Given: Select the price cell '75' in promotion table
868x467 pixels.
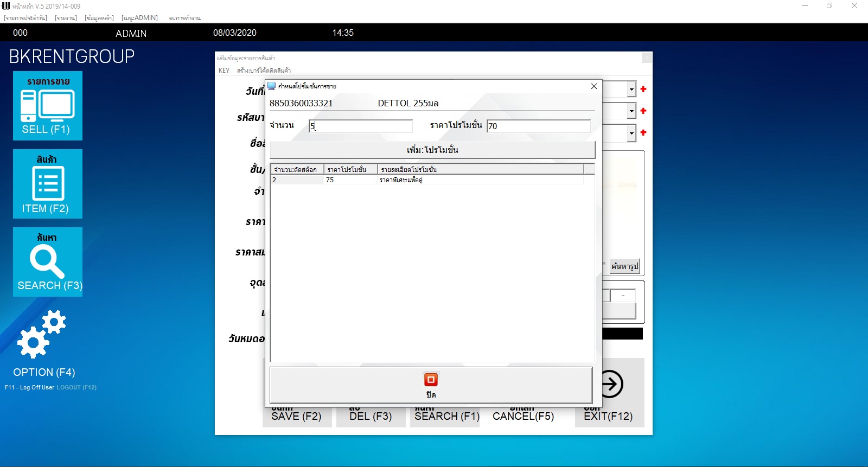Looking at the screenshot, I should (x=350, y=180).
